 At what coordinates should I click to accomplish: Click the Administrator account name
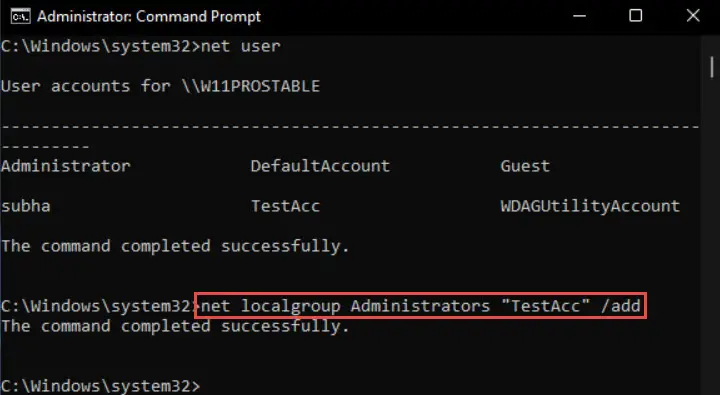pos(66,166)
